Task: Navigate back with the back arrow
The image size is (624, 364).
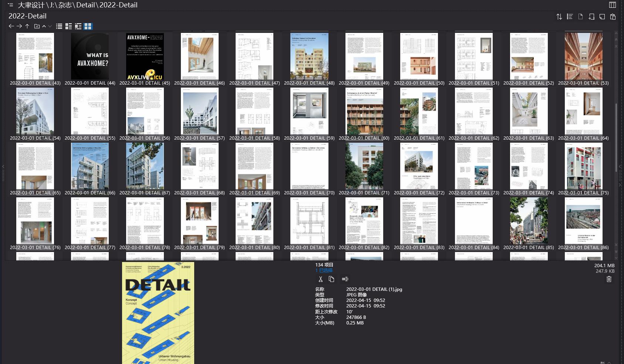Action: pos(11,26)
